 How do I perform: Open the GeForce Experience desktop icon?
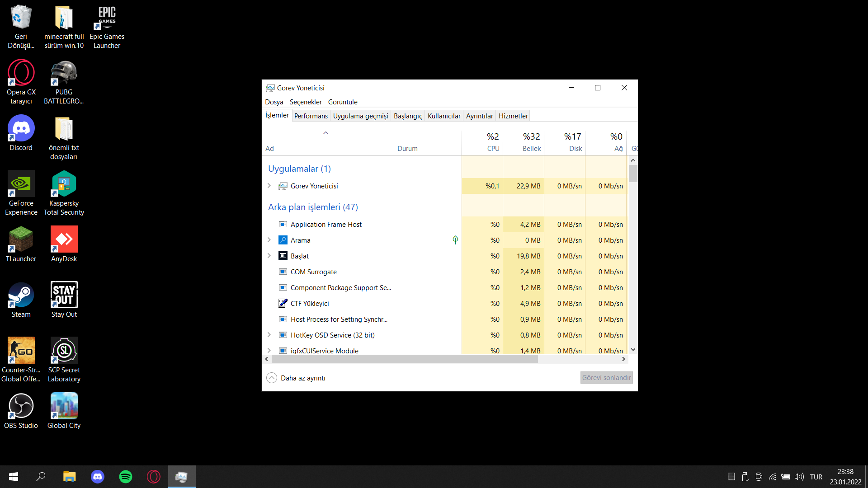21,185
